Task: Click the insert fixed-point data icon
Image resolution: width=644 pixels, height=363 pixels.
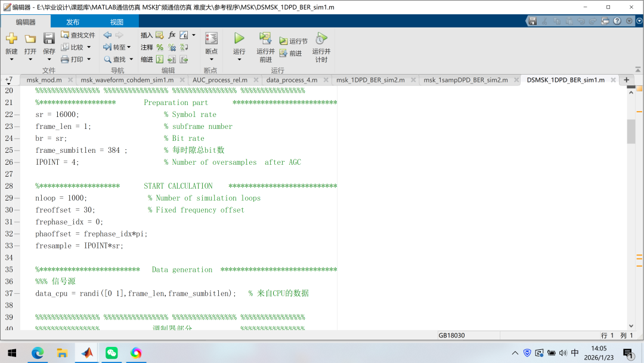Action: pos(184,35)
